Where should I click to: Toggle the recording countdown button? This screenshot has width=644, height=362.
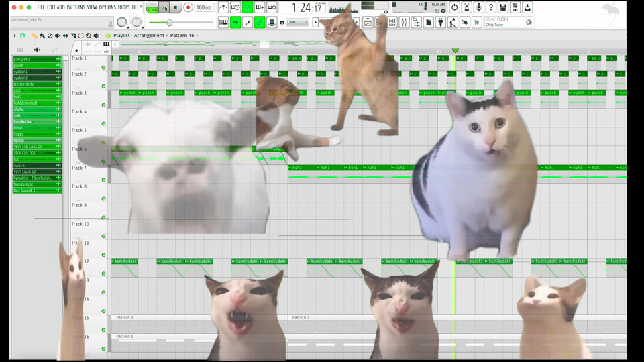248,7
